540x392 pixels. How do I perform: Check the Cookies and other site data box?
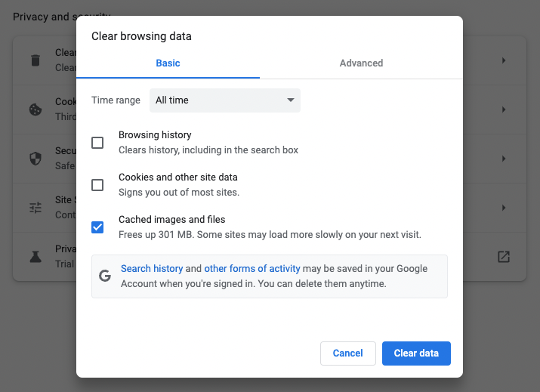(97, 185)
